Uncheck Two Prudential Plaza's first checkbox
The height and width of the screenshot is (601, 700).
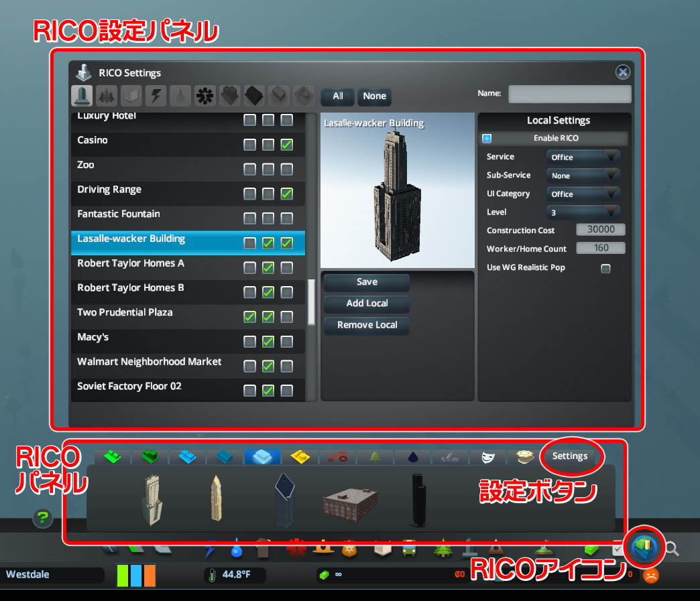249,317
